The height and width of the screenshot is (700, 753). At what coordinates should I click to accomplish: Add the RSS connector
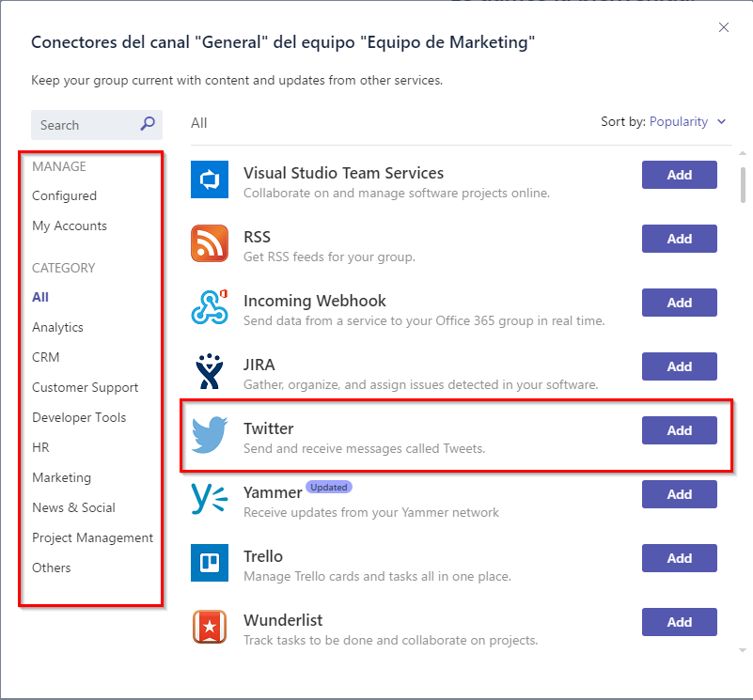679,239
